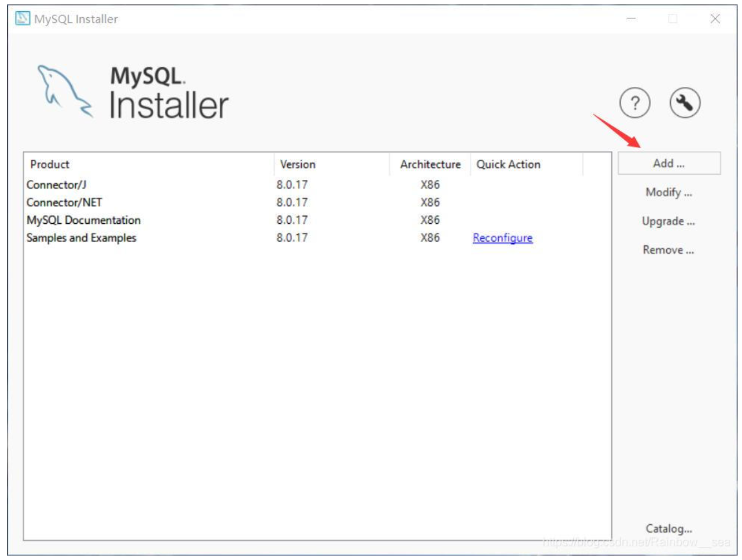Click the X86 cell of MySQL Documentation

click(430, 220)
